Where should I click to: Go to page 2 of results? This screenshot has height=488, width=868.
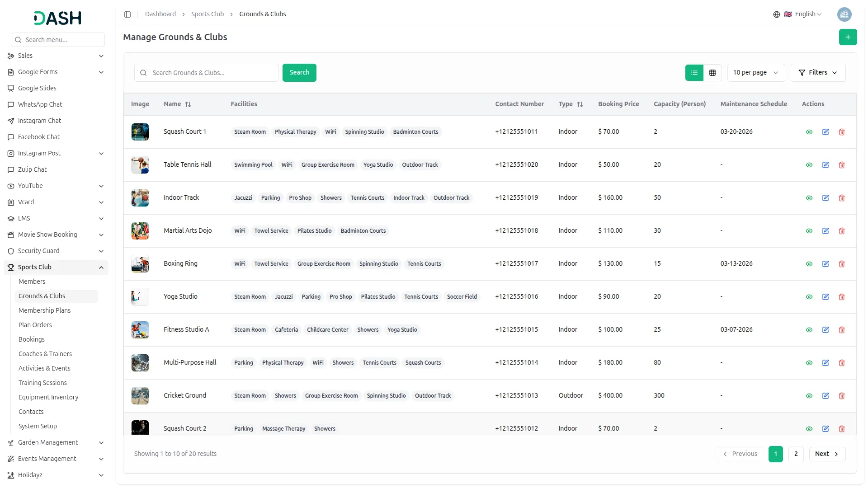coord(796,454)
